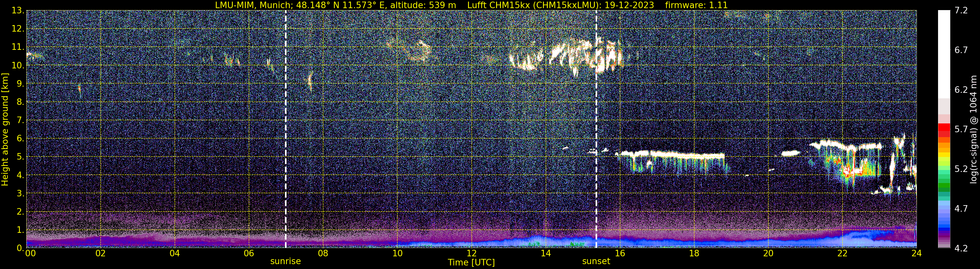Viewport: 980px width, 269px height.
Task: Click the height tick label '11.'
Action: click(18, 47)
